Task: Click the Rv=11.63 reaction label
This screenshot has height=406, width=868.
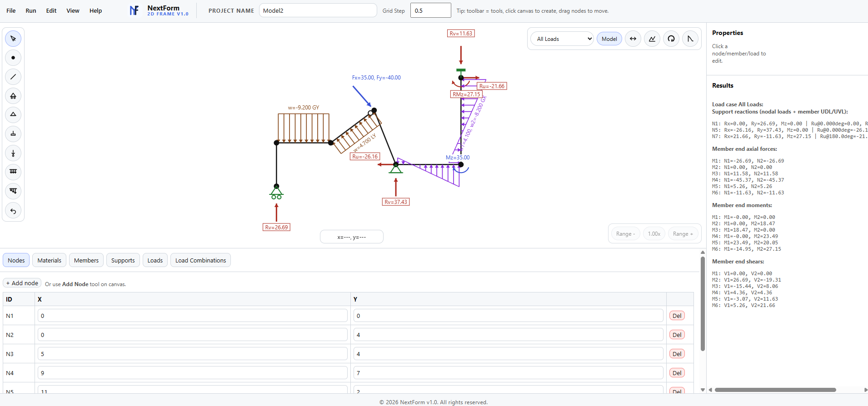Action: 461,34
